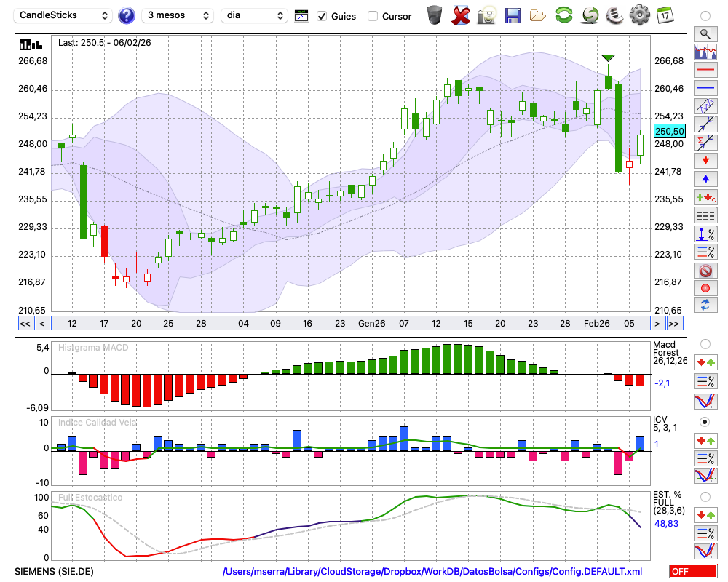Screen dimensions: 728x582
Task: Click the bar chart icon in chart corner
Action: (31, 44)
